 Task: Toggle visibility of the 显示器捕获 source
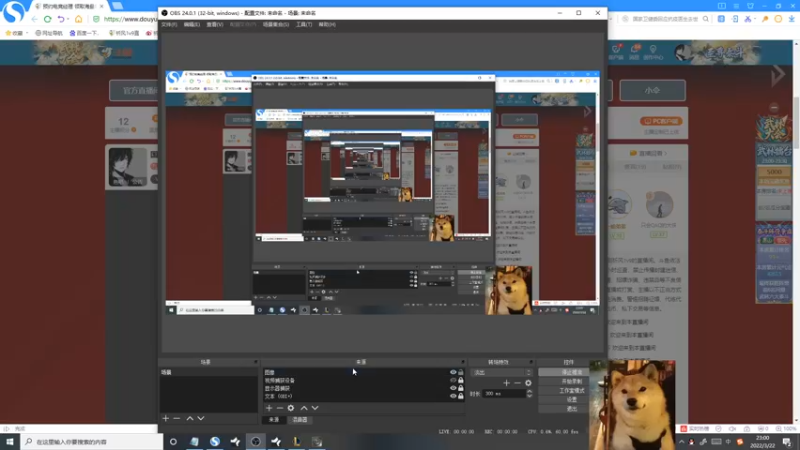tap(453, 388)
